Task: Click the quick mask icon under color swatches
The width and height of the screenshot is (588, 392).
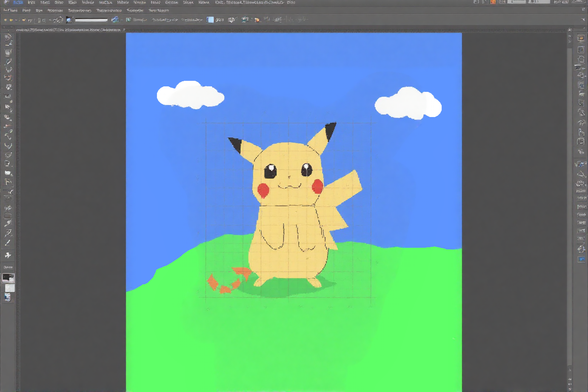Action: coord(8,297)
